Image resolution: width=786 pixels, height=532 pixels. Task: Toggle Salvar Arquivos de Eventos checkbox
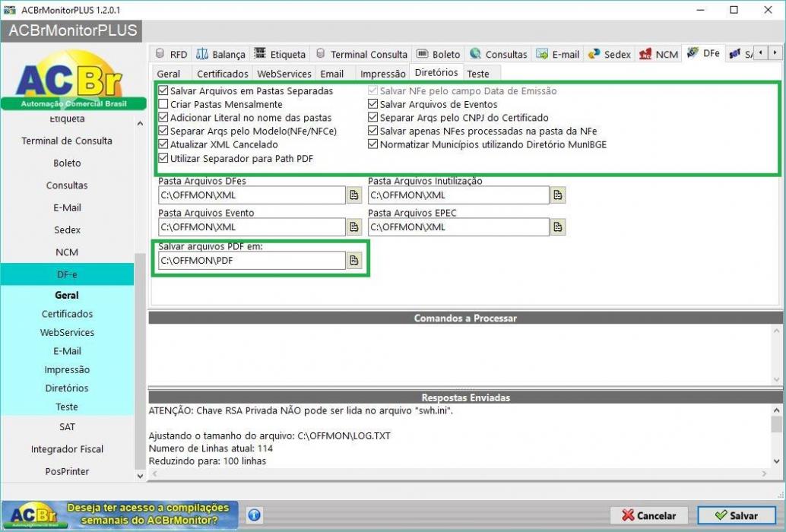372,104
